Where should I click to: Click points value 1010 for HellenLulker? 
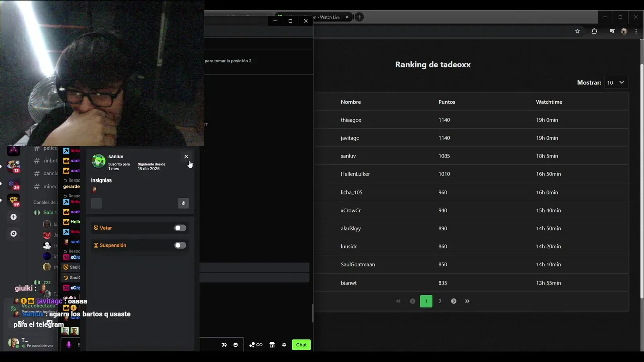[x=444, y=174]
